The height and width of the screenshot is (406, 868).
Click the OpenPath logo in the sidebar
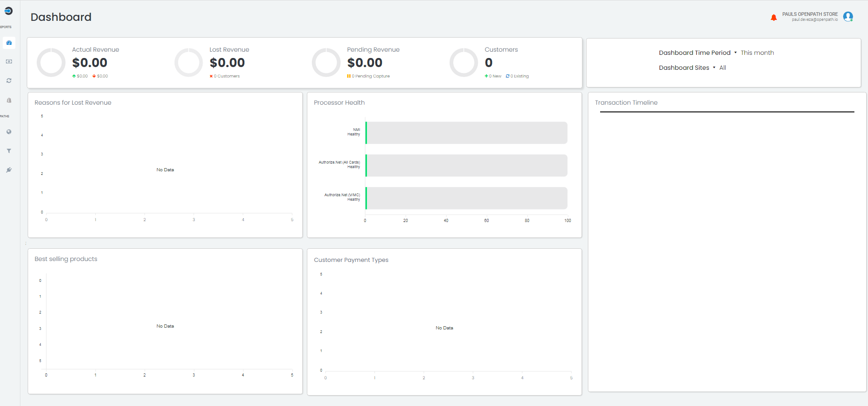pos(9,11)
